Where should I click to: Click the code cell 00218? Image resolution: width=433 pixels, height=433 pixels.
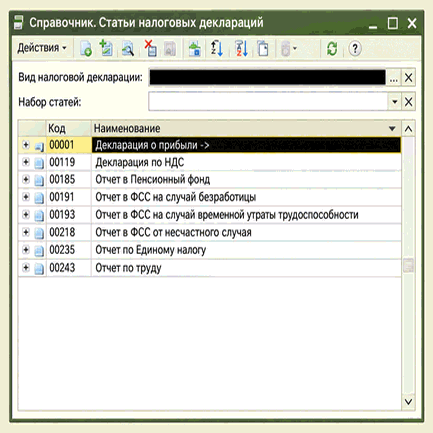(x=68, y=232)
